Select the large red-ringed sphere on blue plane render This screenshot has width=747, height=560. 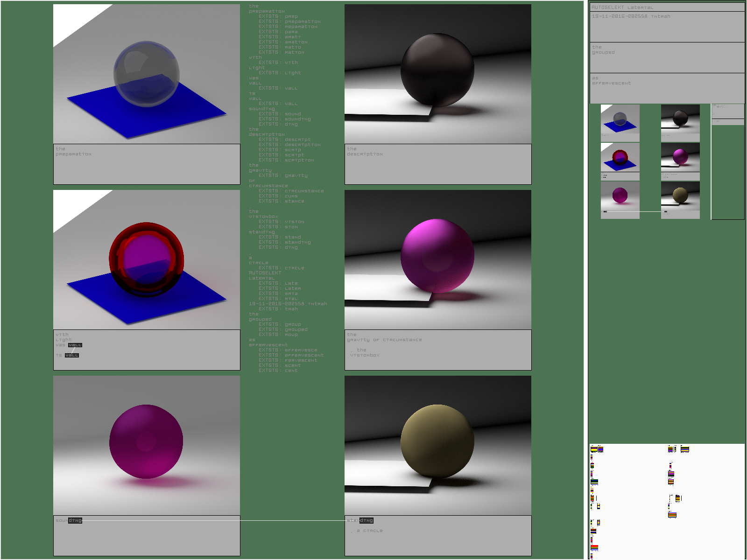click(x=147, y=259)
